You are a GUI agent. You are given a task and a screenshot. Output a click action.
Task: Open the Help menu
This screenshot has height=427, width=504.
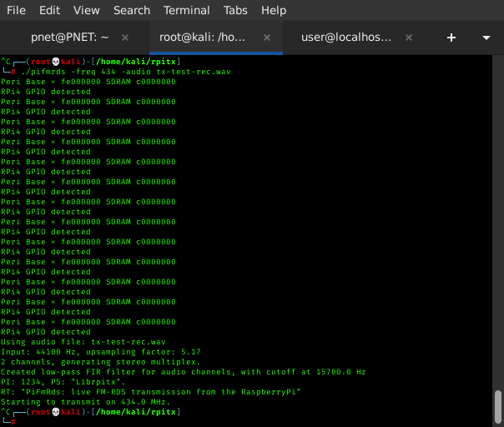(x=274, y=10)
